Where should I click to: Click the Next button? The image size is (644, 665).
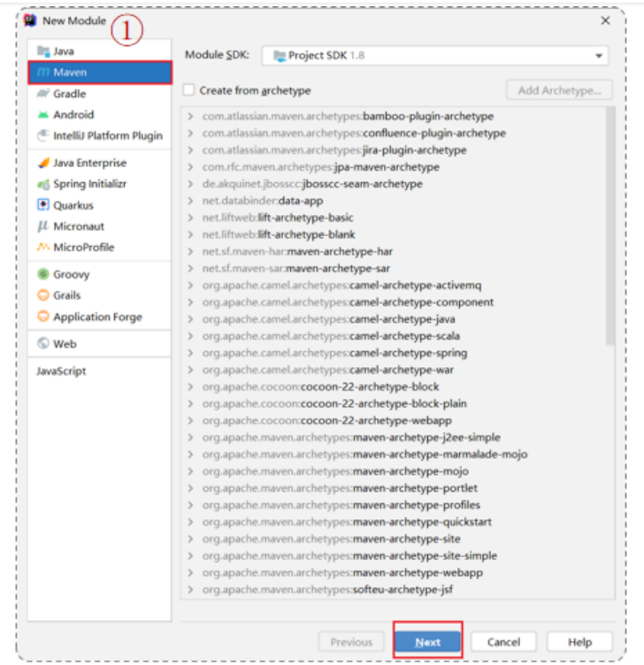pos(427,642)
